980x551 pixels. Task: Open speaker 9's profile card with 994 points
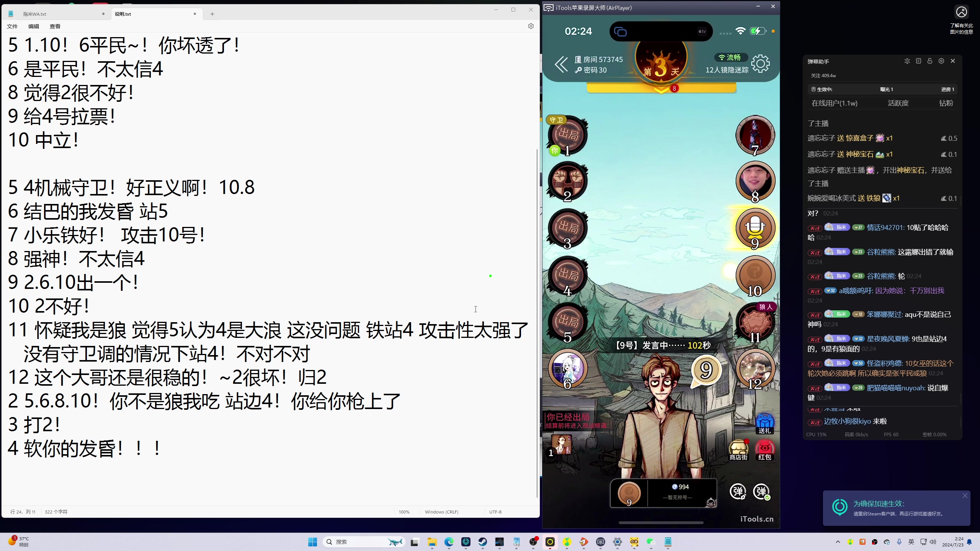point(663,493)
